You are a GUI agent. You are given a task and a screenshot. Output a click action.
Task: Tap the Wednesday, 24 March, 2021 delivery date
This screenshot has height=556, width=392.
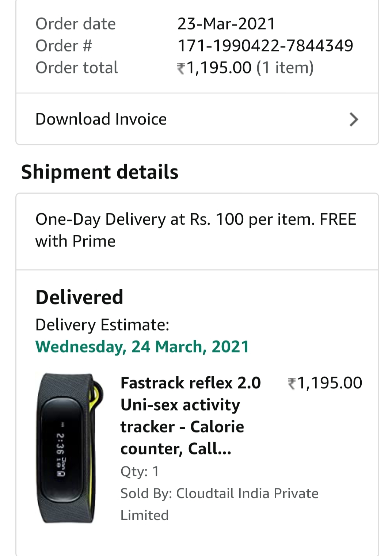pyautogui.click(x=142, y=347)
